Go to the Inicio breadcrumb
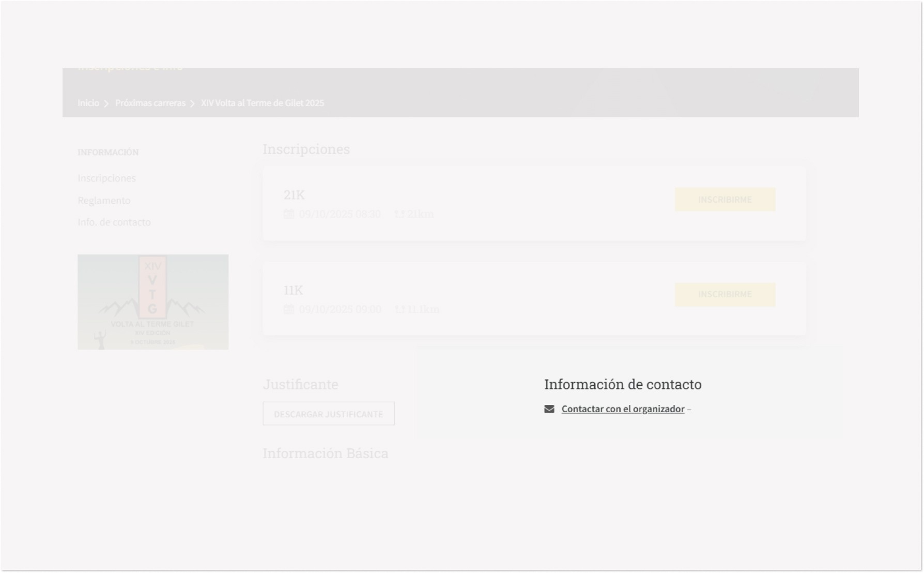 pos(88,103)
